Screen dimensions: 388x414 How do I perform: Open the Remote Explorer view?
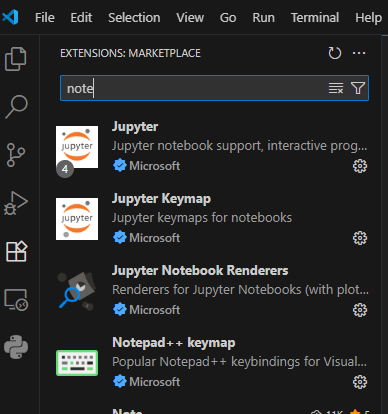point(16,299)
